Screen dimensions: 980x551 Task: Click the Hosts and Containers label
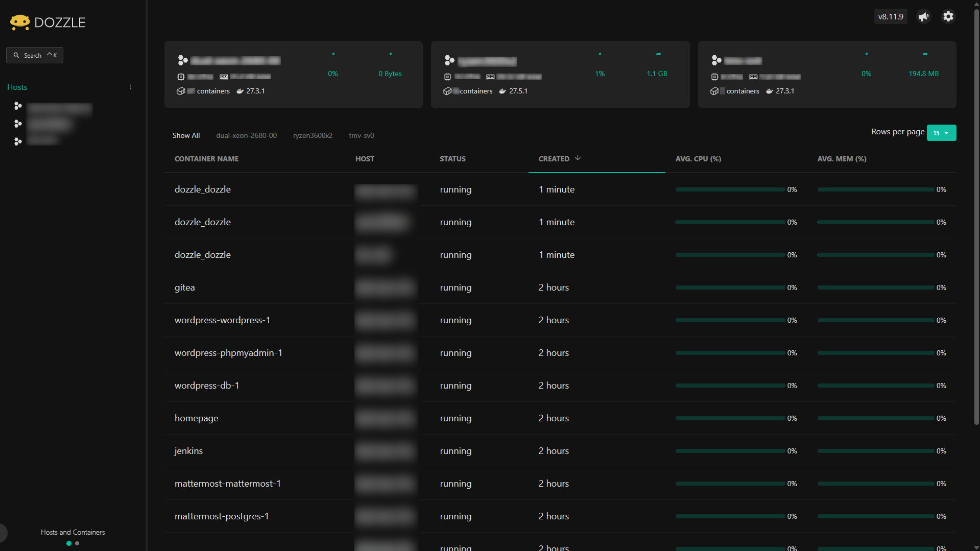[x=73, y=532]
